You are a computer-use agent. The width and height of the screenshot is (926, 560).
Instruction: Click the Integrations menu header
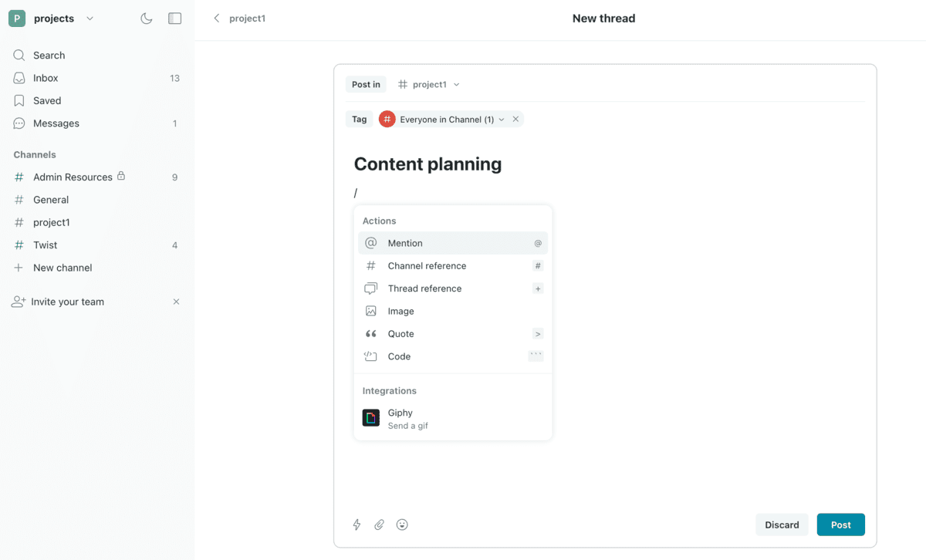[390, 391]
